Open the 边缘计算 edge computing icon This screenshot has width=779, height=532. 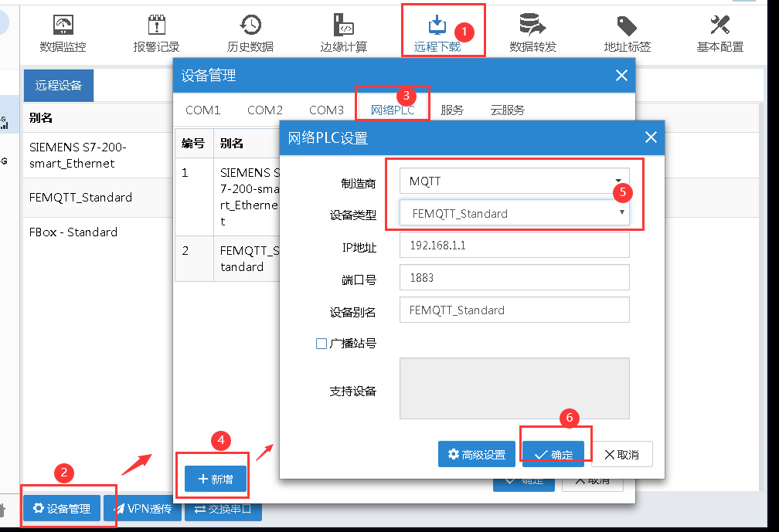point(343,33)
